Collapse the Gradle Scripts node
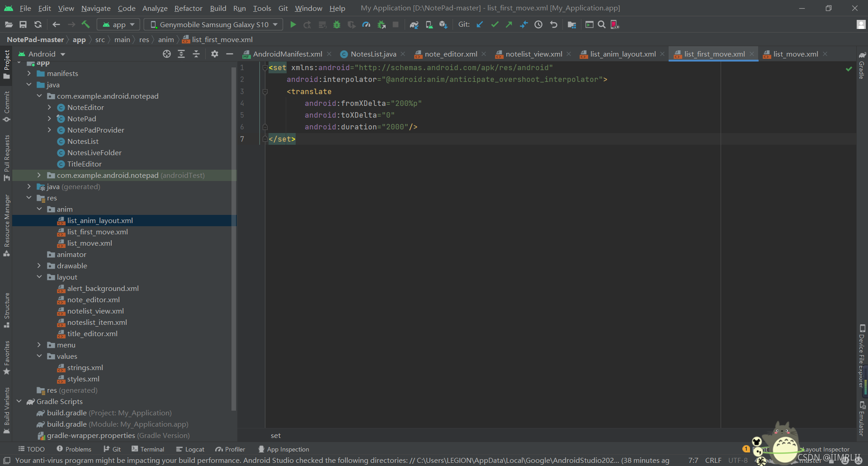The image size is (868, 466). tap(19, 401)
